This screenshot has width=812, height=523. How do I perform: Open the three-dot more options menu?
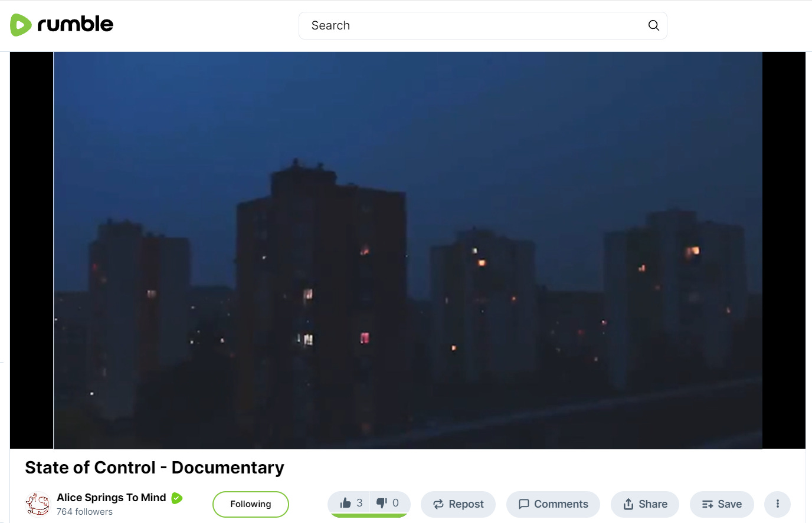coord(777,504)
